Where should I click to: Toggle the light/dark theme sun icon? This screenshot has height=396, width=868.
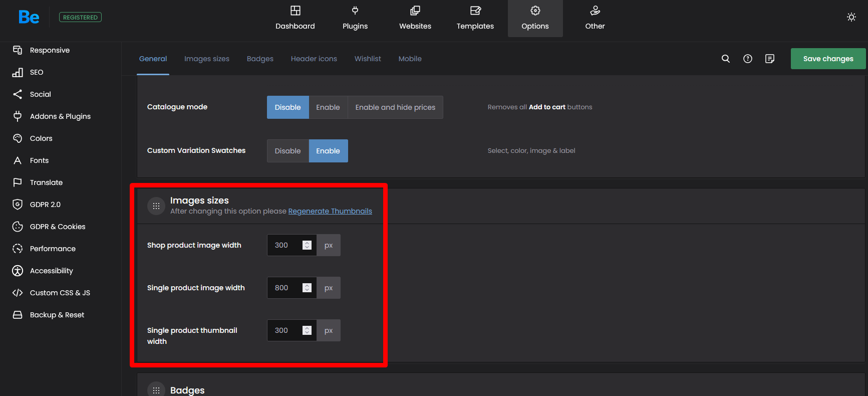click(x=851, y=17)
